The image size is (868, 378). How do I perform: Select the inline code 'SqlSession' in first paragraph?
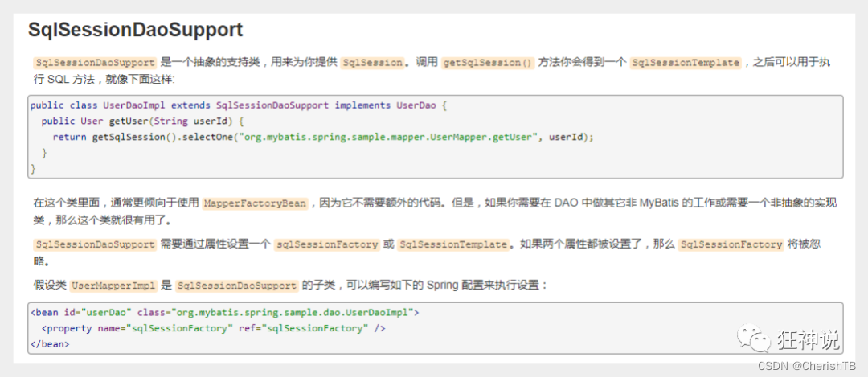(373, 63)
